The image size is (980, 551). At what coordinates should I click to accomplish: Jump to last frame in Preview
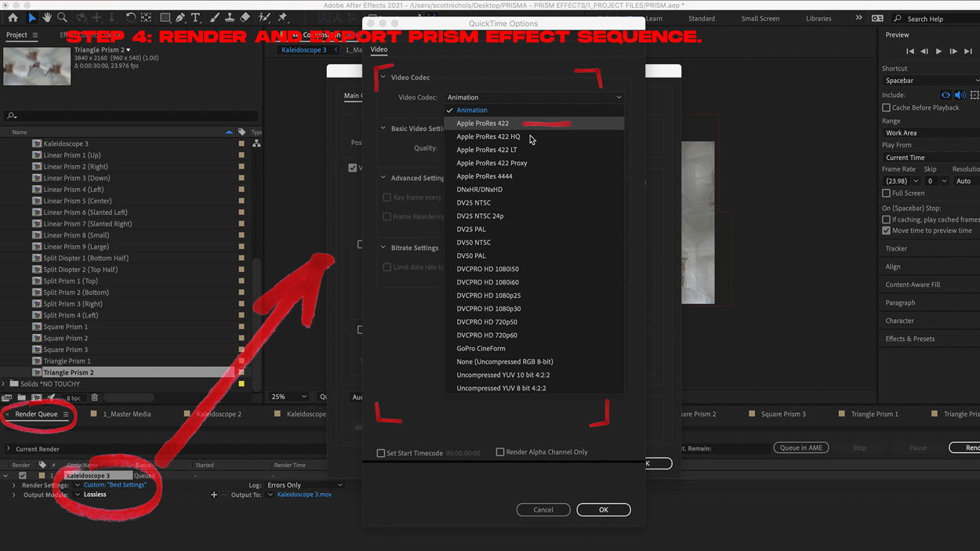pos(967,51)
